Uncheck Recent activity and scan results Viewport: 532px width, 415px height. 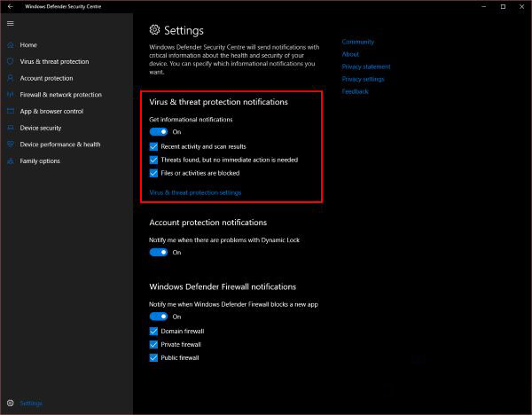pos(154,146)
